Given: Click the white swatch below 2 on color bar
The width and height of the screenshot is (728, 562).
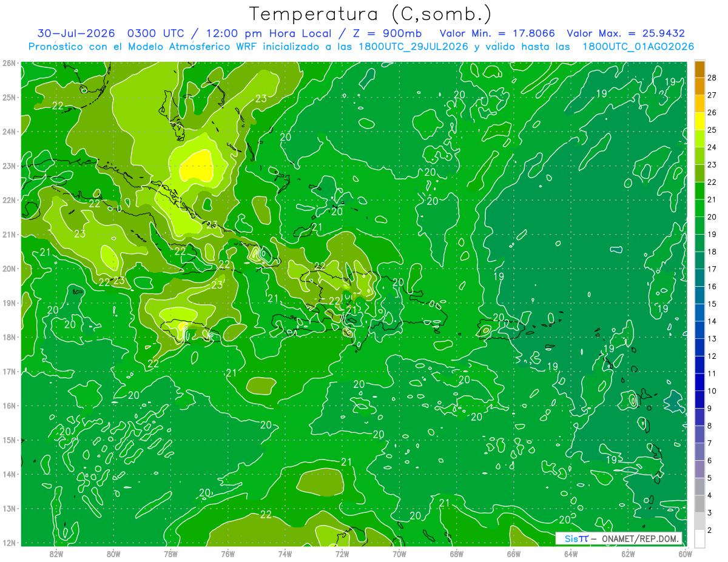Looking at the screenshot, I should click(x=700, y=538).
